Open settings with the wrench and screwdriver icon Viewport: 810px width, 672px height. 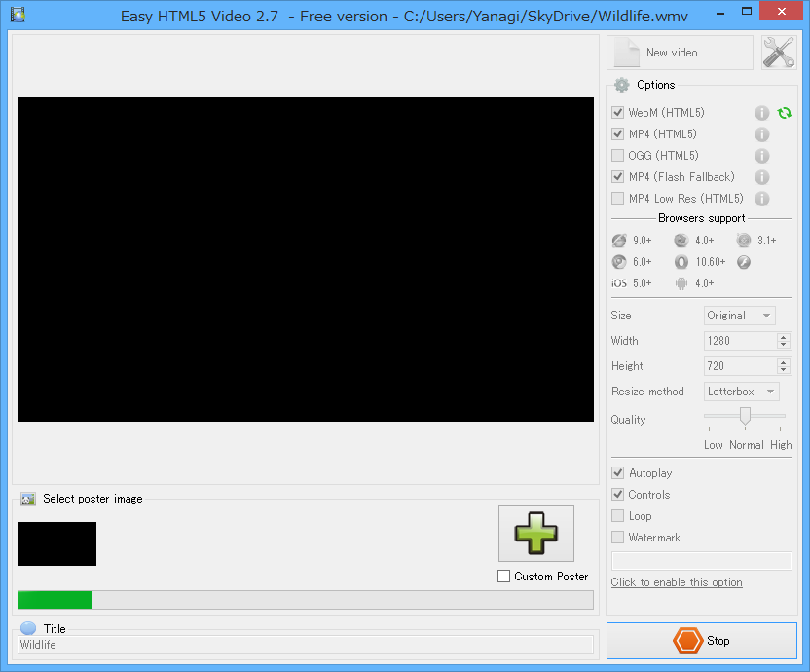[779, 53]
